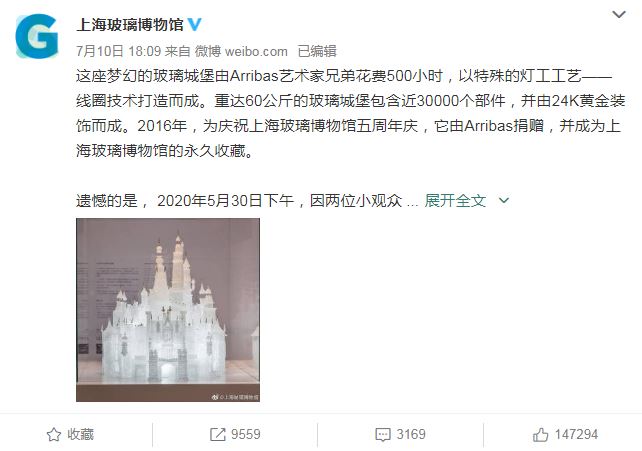
Task: Click the repost share arrow icon
Action: (217, 434)
